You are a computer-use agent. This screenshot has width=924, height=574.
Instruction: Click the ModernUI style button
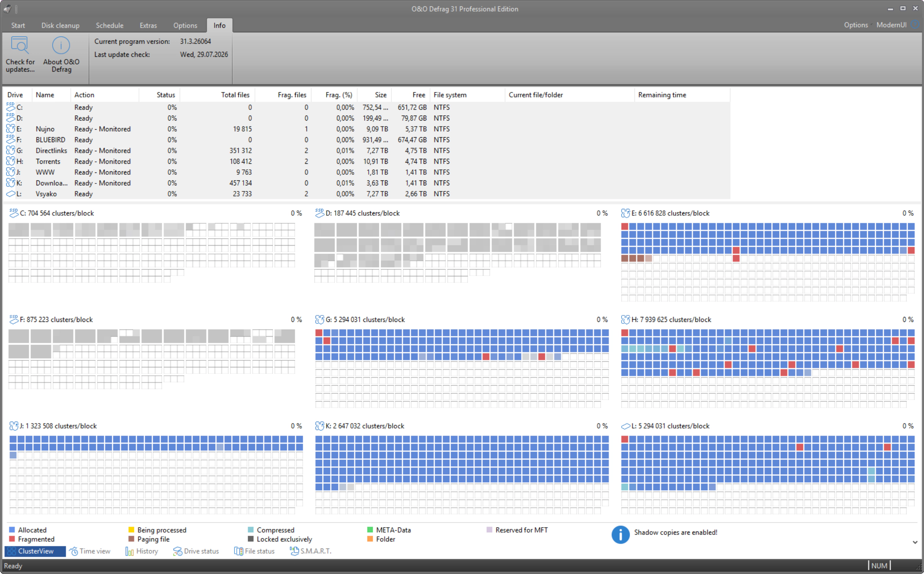891,25
